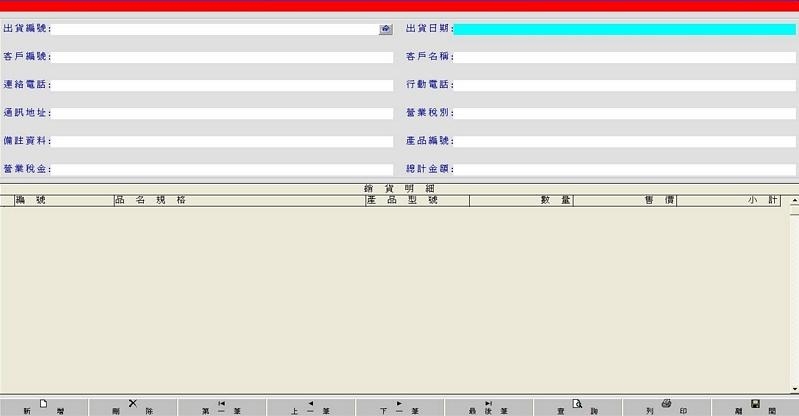Viewport: 799px width, 416px height.
Task: Open lookup button beside 出貨編號 field
Action: point(386,30)
